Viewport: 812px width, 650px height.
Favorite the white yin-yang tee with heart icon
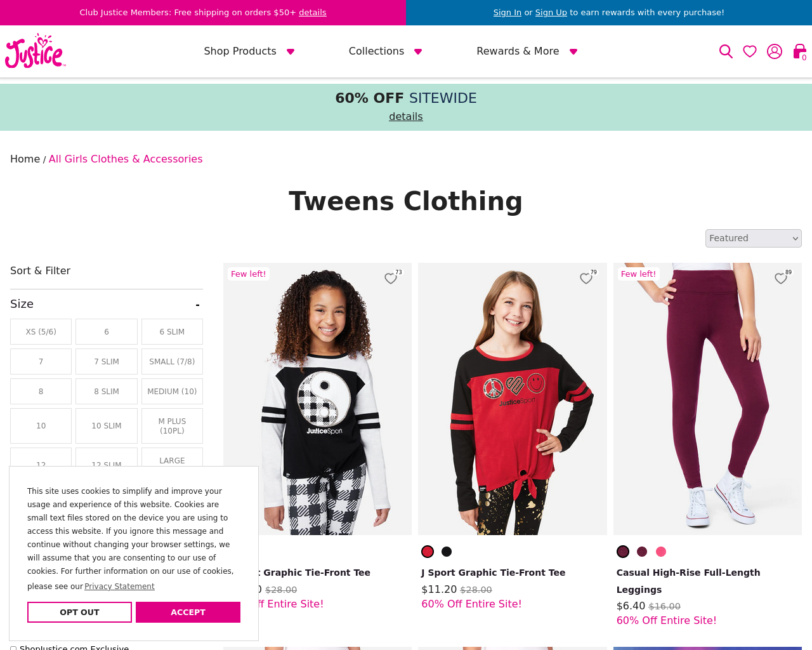click(x=391, y=278)
